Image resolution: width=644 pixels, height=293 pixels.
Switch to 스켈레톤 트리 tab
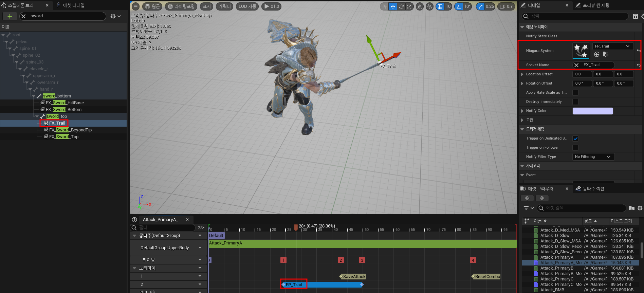[20, 5]
